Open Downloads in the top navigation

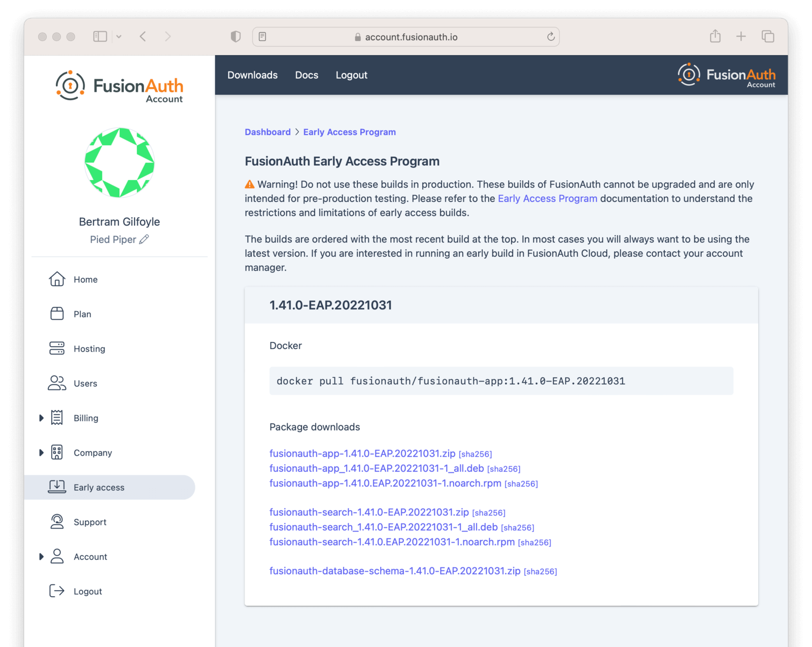(252, 75)
